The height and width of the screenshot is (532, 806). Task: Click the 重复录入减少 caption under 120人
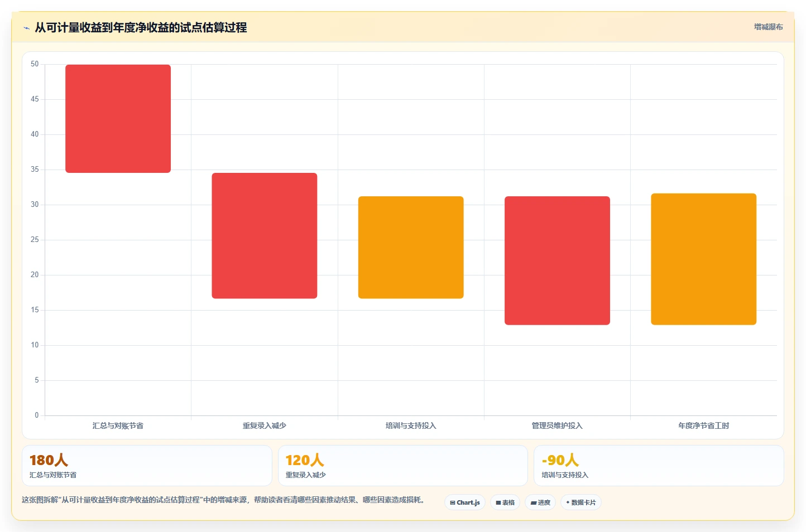[x=306, y=475]
